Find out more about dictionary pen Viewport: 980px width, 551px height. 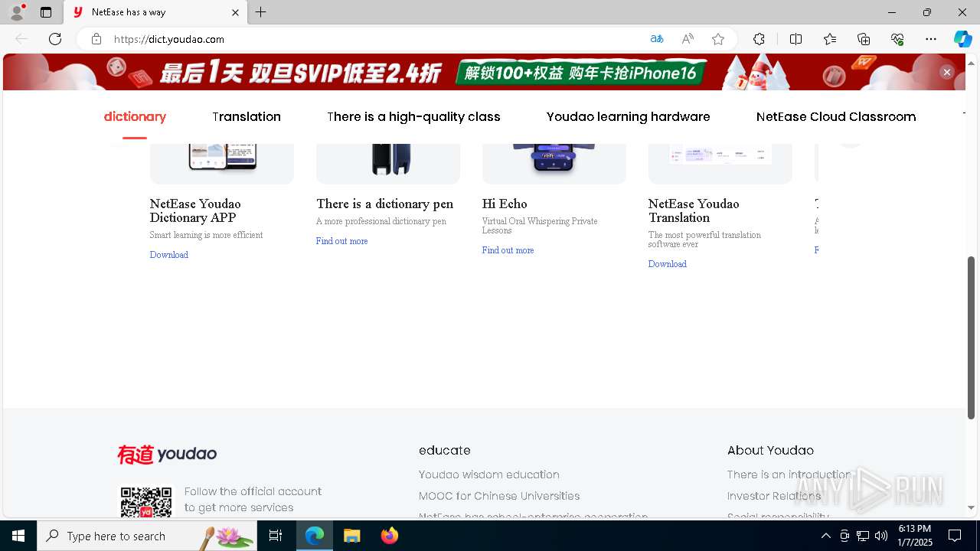(x=341, y=241)
